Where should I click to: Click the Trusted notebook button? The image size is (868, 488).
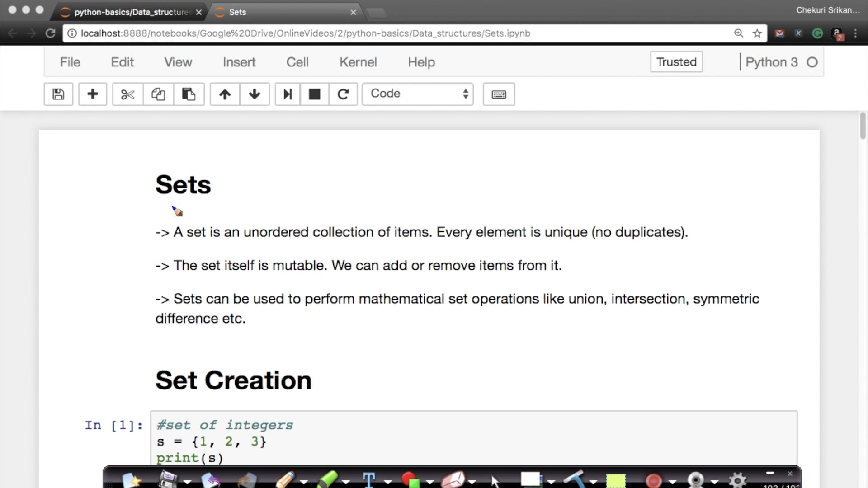tap(676, 62)
